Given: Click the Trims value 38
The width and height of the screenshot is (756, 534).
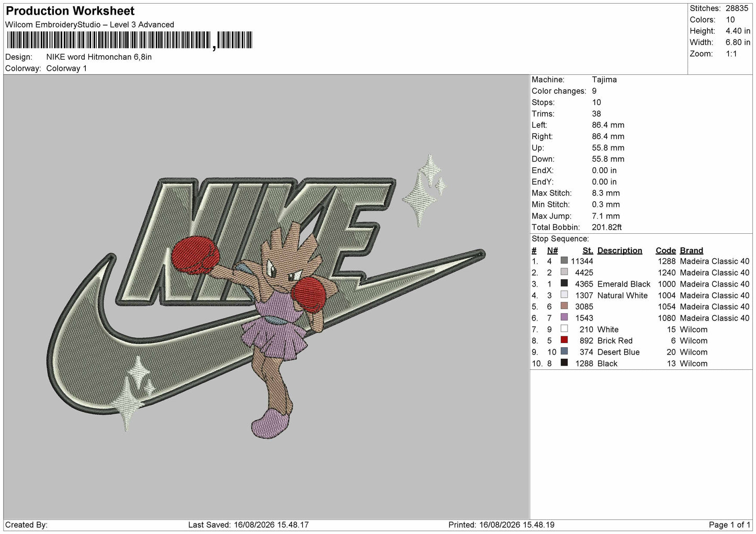Looking at the screenshot, I should click(x=596, y=113).
